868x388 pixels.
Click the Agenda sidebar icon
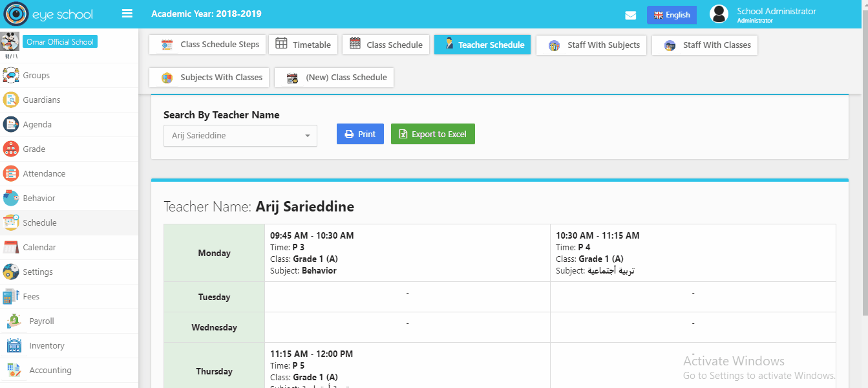click(10, 125)
